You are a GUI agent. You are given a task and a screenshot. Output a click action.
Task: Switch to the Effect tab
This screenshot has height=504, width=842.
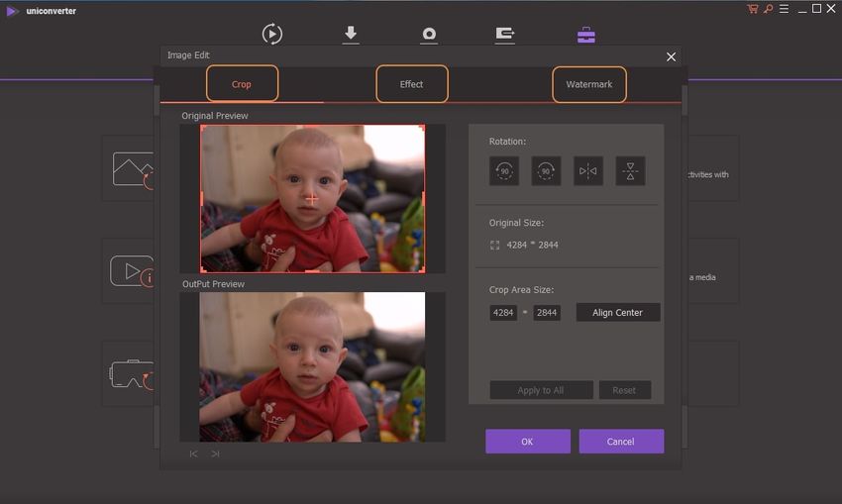(411, 84)
